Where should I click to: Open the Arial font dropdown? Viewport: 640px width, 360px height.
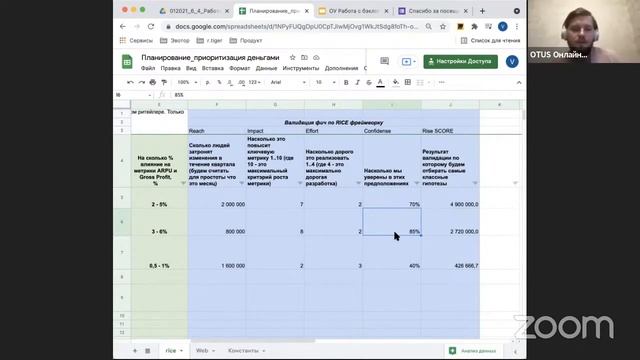(288, 82)
